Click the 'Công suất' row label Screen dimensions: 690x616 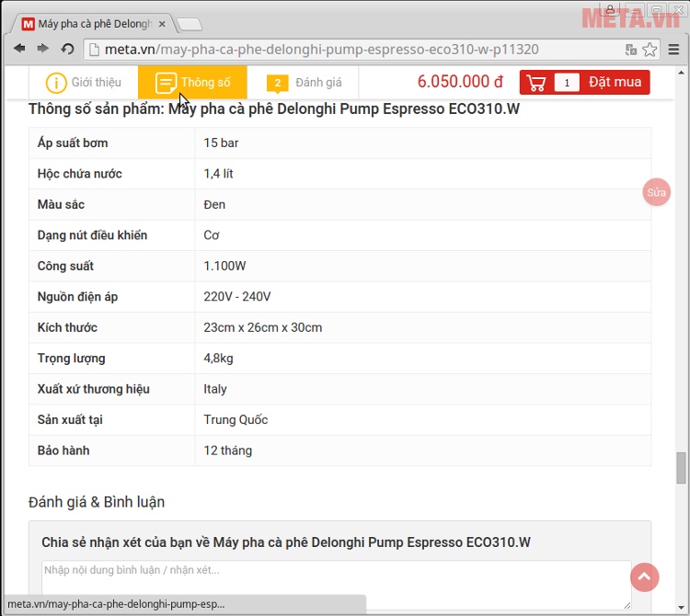[65, 266]
